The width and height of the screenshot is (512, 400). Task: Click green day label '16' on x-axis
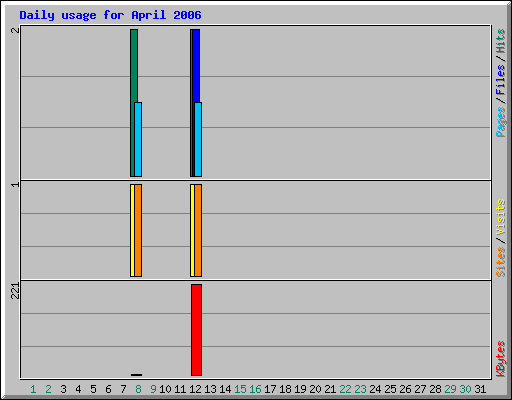pyautogui.click(x=255, y=389)
